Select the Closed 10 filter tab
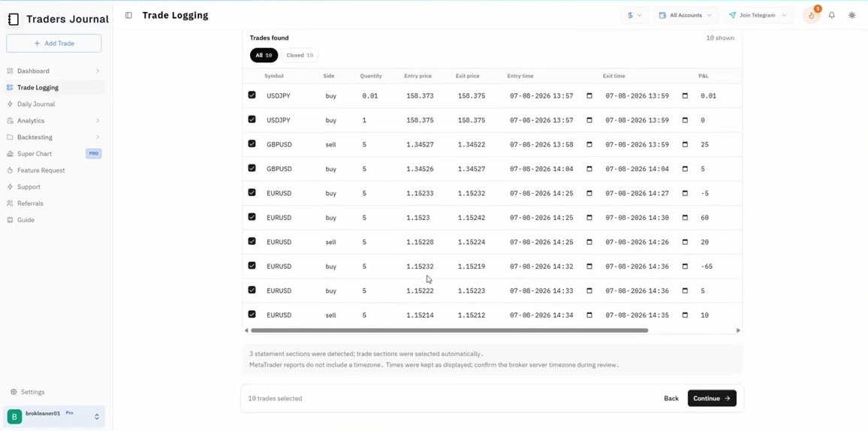 300,56
